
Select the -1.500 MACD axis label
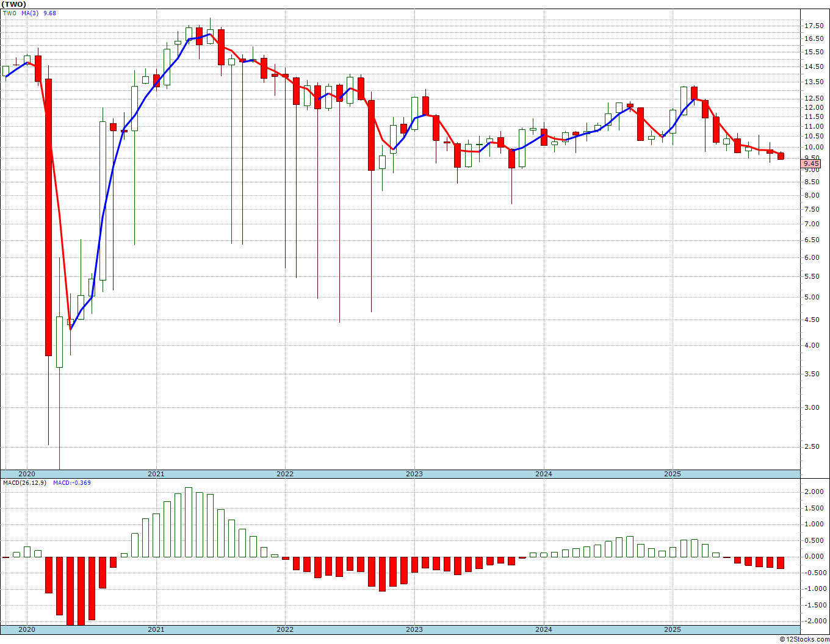[x=815, y=605]
